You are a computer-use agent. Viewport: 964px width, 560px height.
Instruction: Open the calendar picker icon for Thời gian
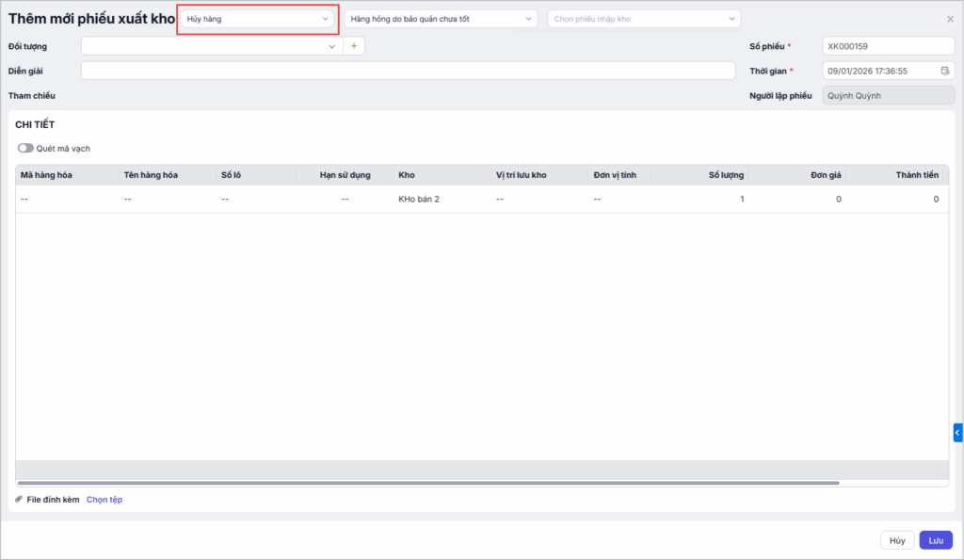click(x=945, y=71)
